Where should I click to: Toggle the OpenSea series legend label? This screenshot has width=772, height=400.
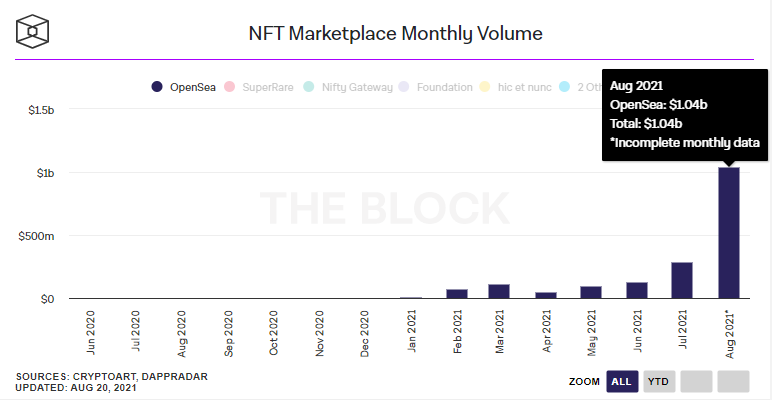point(195,87)
